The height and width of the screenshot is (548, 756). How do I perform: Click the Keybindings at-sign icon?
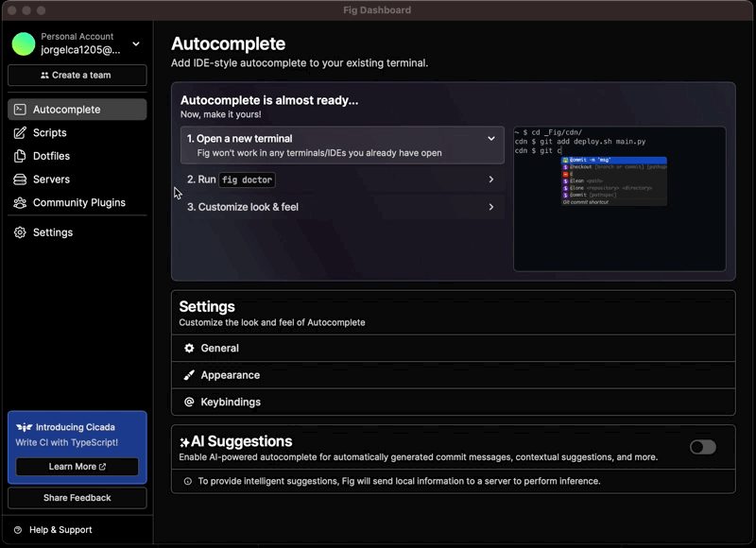point(189,402)
